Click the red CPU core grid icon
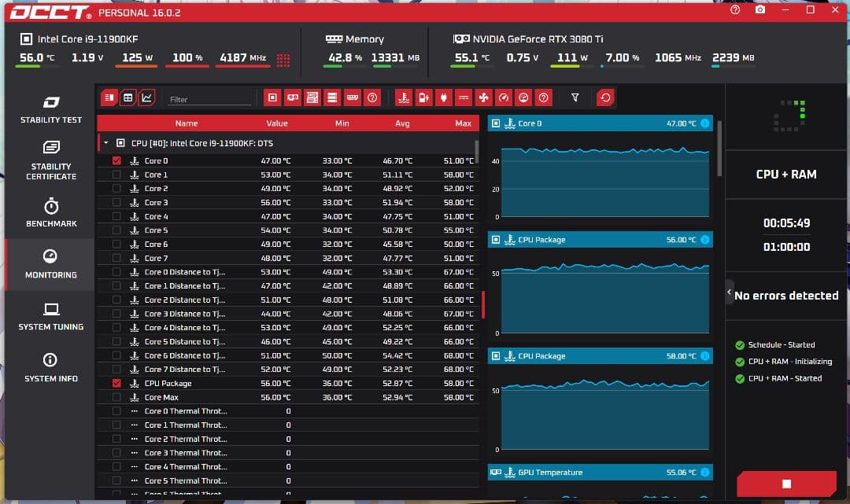The width and height of the screenshot is (850, 504). point(283,60)
